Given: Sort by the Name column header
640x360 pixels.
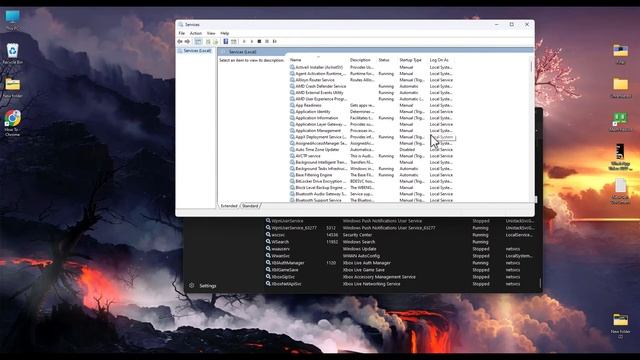Looking at the screenshot, I should 318,60.
